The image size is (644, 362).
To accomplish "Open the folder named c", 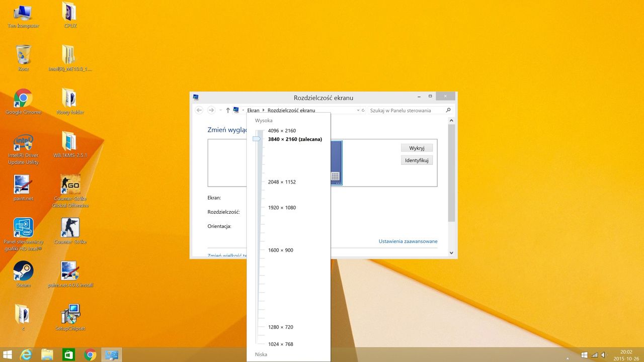I will point(23,318).
